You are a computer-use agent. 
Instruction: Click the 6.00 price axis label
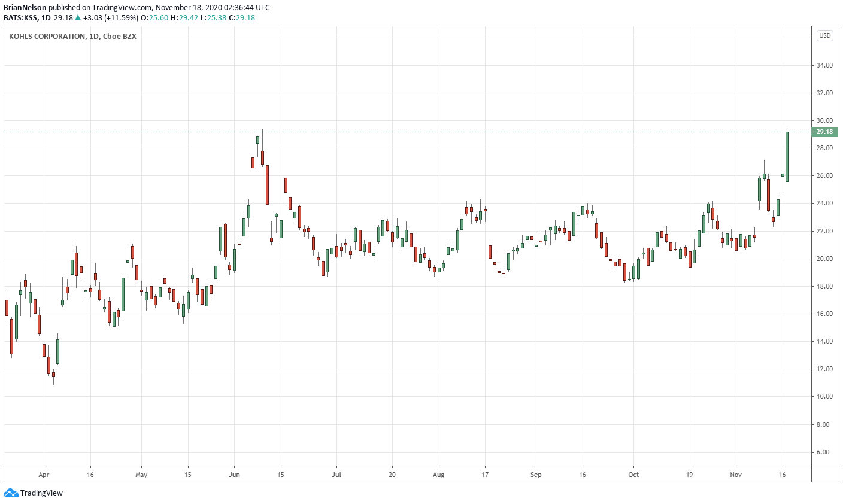point(824,452)
